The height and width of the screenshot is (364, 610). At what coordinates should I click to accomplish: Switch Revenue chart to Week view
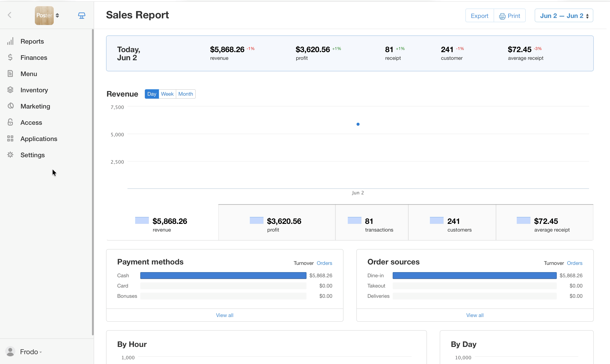[x=167, y=94]
